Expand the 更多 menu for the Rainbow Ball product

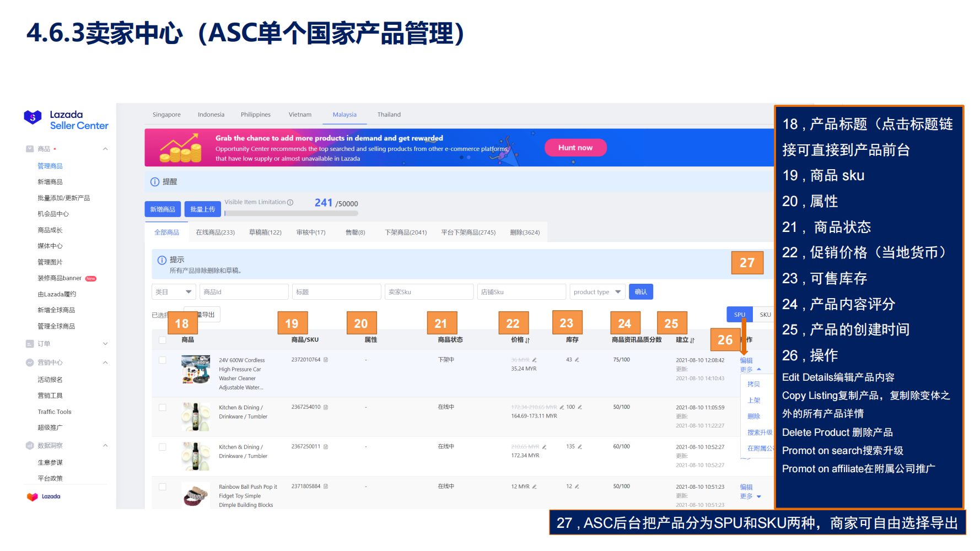(x=750, y=496)
